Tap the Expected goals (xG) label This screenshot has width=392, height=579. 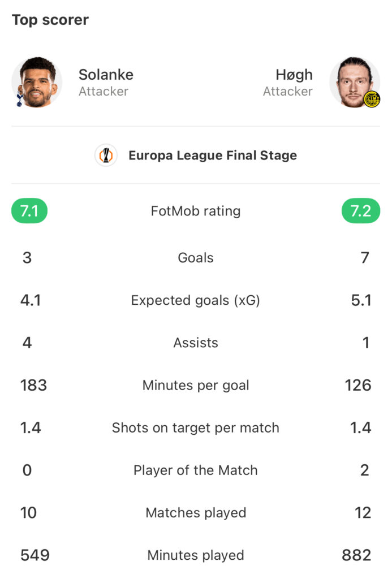click(x=196, y=300)
